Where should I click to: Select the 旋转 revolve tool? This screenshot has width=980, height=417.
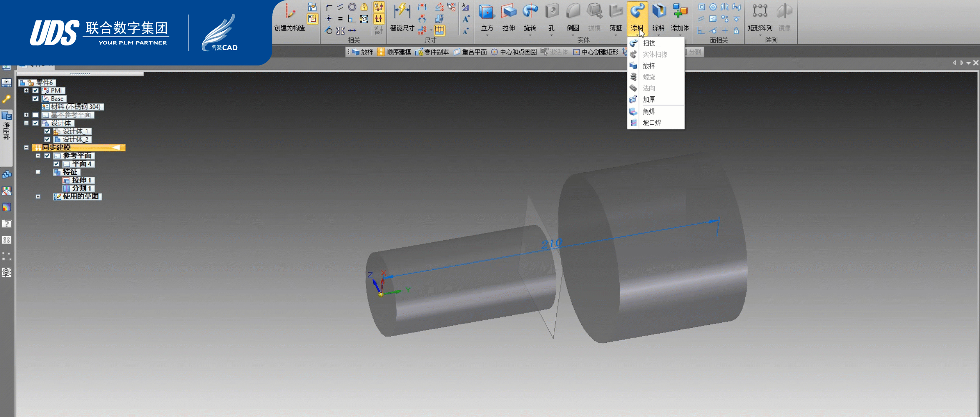tap(530, 17)
